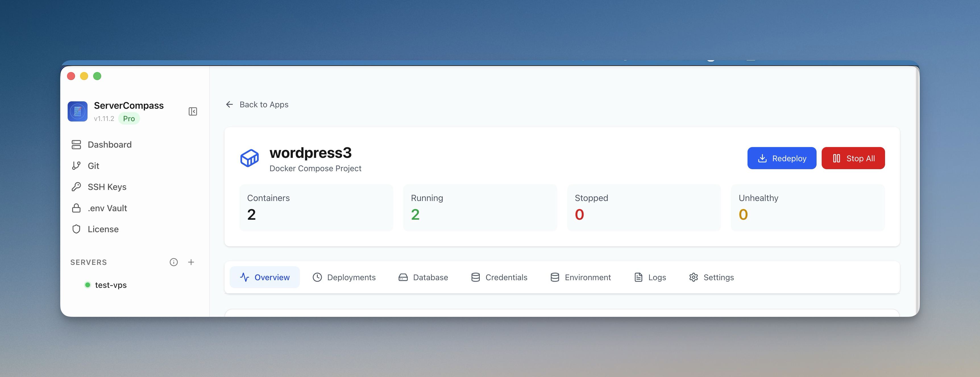
Task: Open the Settings tab
Action: pyautogui.click(x=711, y=277)
